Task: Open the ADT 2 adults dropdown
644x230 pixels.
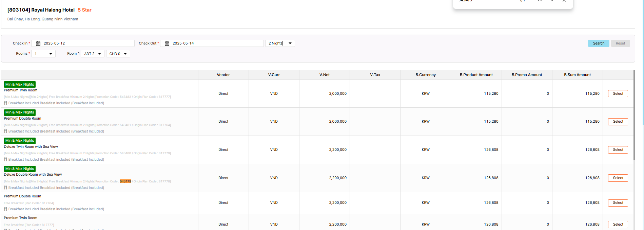Action: (x=93, y=54)
